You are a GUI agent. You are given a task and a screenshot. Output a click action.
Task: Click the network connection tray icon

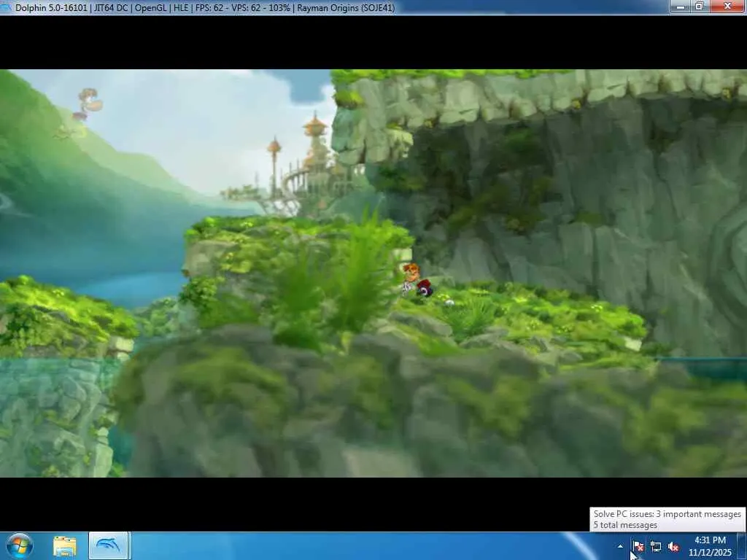point(656,546)
